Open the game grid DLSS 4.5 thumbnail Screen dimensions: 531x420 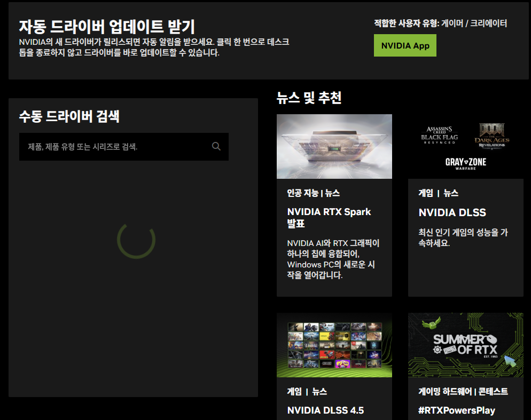coord(334,345)
